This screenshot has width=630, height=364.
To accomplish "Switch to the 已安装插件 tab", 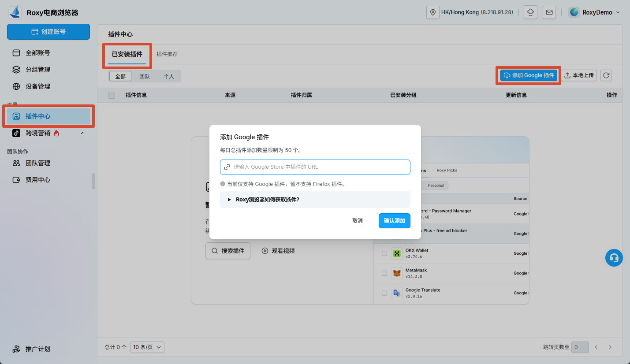I will 127,54.
